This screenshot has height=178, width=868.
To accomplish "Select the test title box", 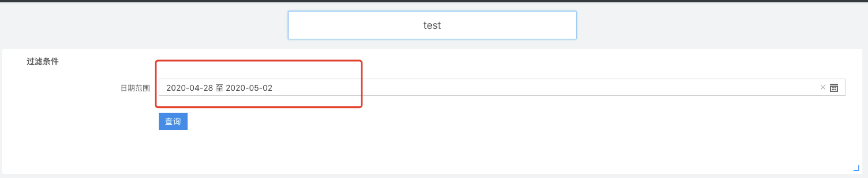I will tap(432, 25).
